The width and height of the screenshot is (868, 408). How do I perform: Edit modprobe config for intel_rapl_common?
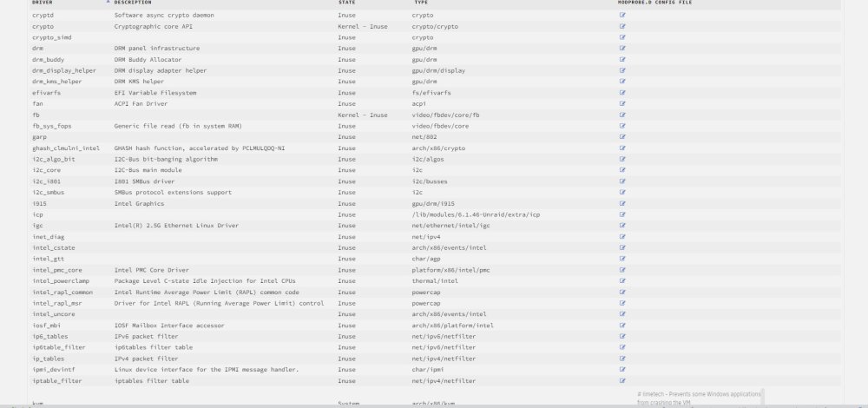point(622,292)
